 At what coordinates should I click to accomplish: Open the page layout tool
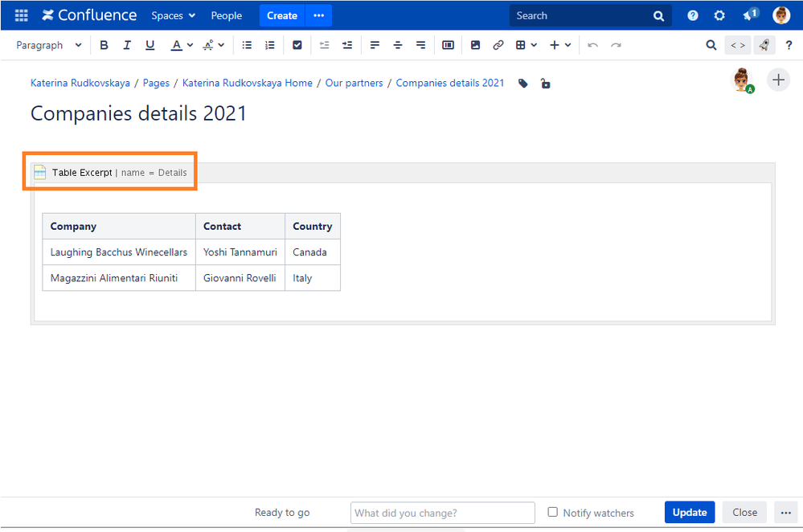448,45
